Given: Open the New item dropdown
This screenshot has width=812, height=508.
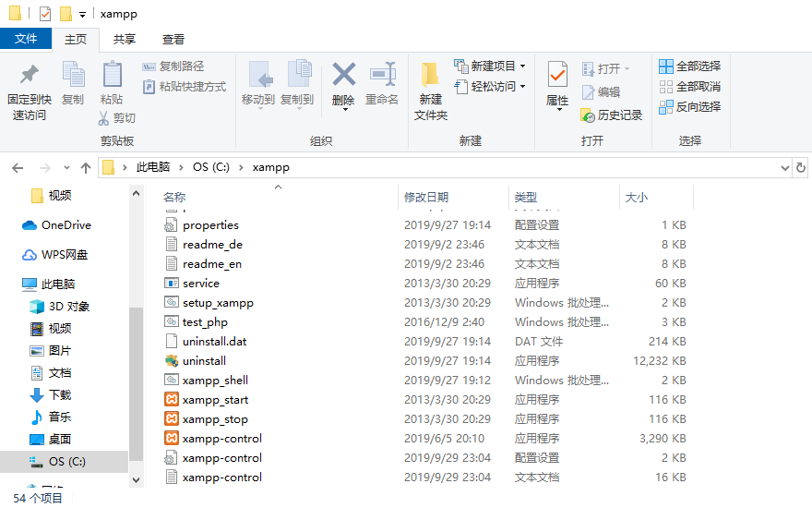Looking at the screenshot, I should click(x=522, y=67).
